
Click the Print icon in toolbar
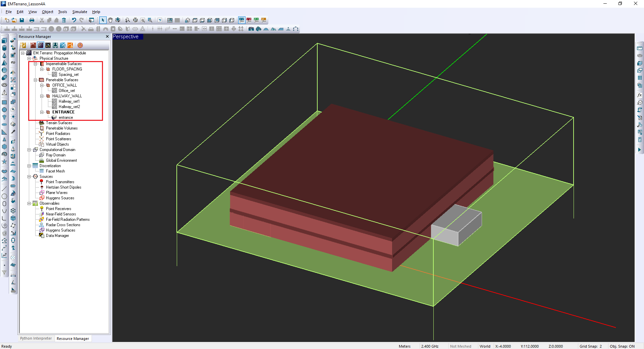point(32,20)
